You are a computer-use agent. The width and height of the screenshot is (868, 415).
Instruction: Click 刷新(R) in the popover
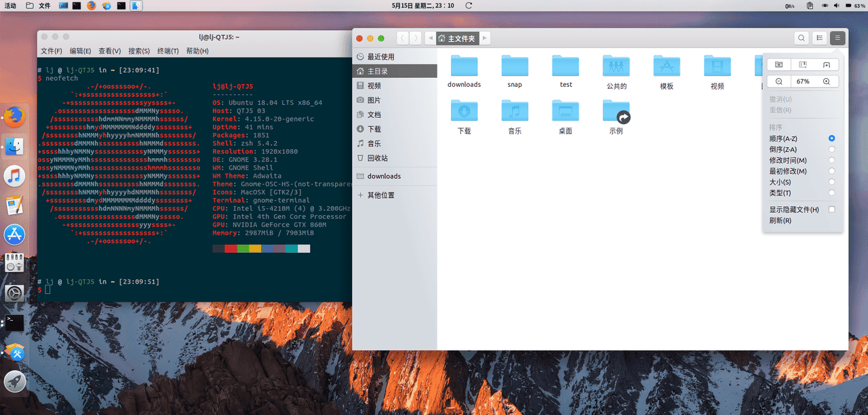pos(786,220)
